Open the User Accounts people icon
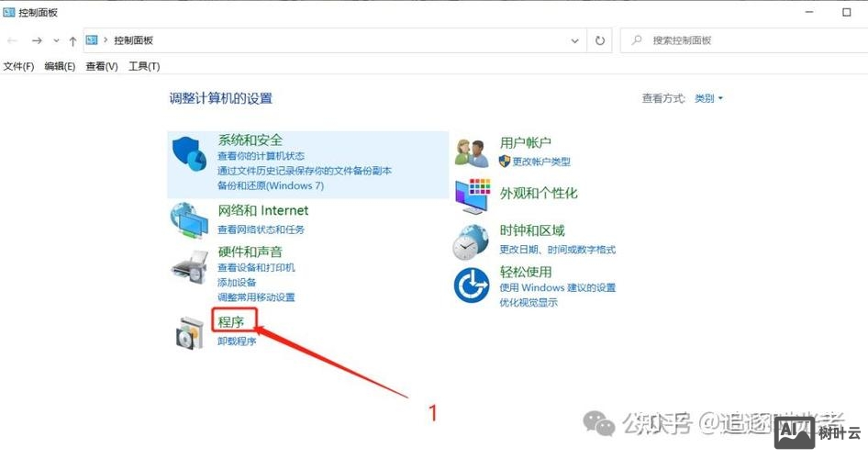The height and width of the screenshot is (459, 868). 472,152
